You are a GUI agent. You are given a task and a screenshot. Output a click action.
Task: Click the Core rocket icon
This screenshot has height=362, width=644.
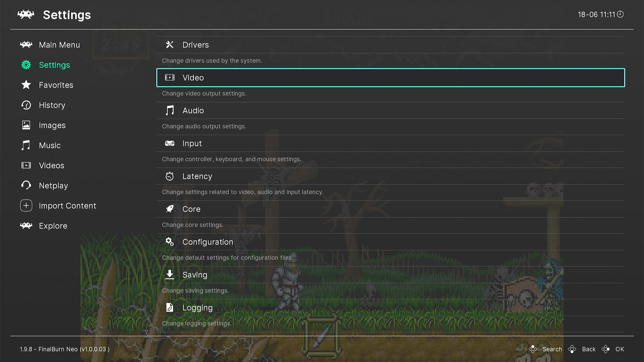tap(170, 209)
